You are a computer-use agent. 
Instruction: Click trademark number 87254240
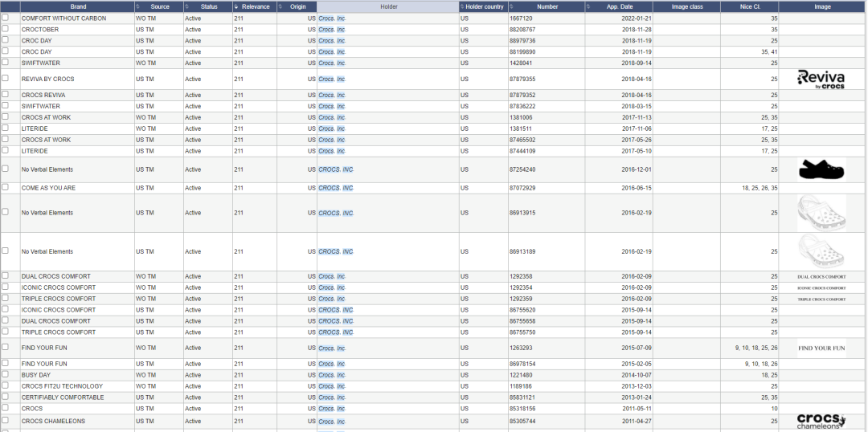[522, 169]
